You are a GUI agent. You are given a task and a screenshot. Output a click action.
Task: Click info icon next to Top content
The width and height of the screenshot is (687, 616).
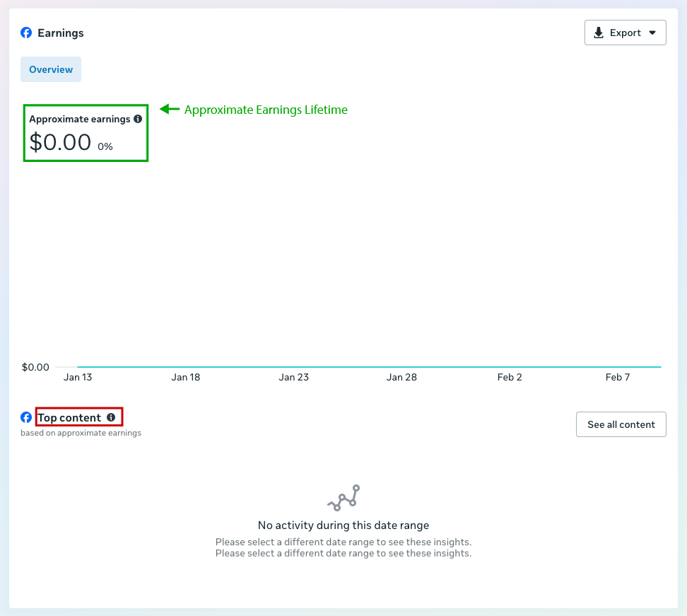pos(111,418)
